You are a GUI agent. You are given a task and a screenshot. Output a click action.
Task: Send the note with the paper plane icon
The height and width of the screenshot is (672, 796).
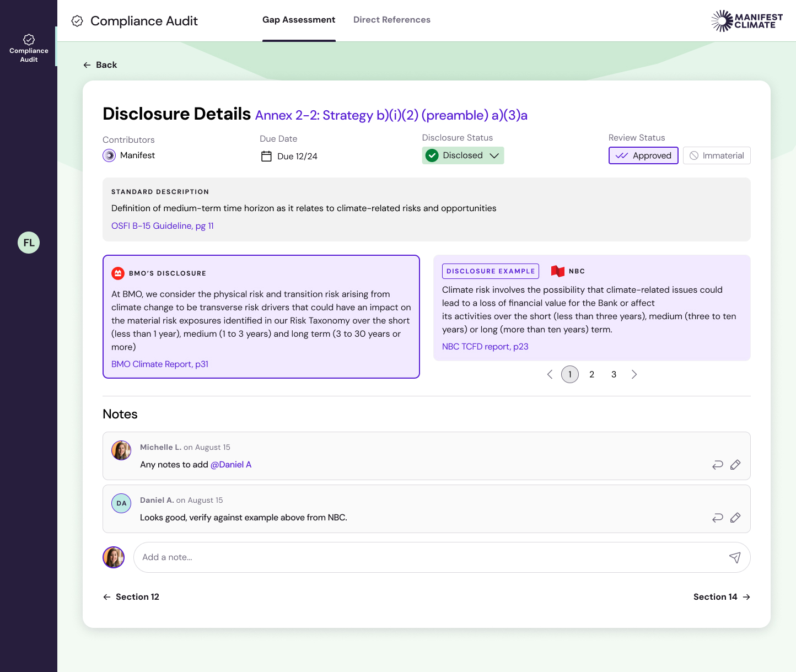click(735, 557)
